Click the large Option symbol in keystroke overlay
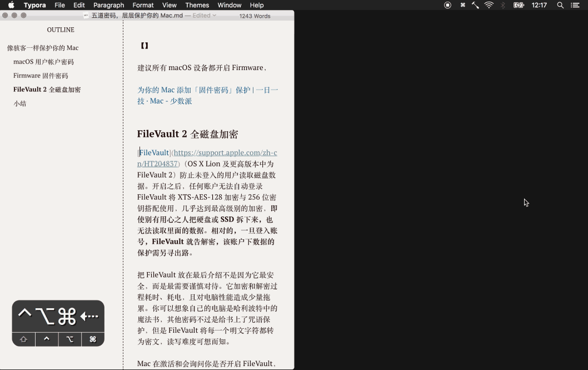This screenshot has width=588, height=370. tap(44, 316)
